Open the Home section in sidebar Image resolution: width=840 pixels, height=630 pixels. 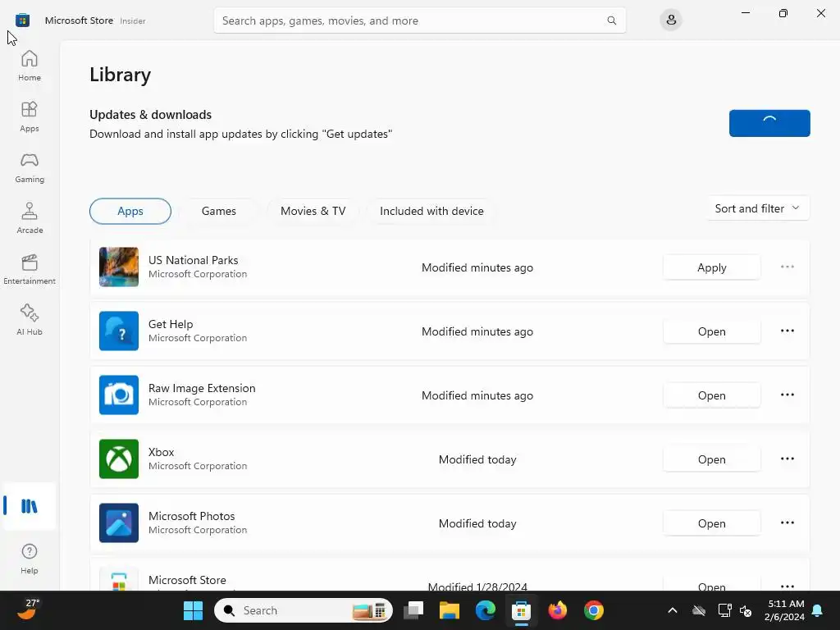(30, 66)
